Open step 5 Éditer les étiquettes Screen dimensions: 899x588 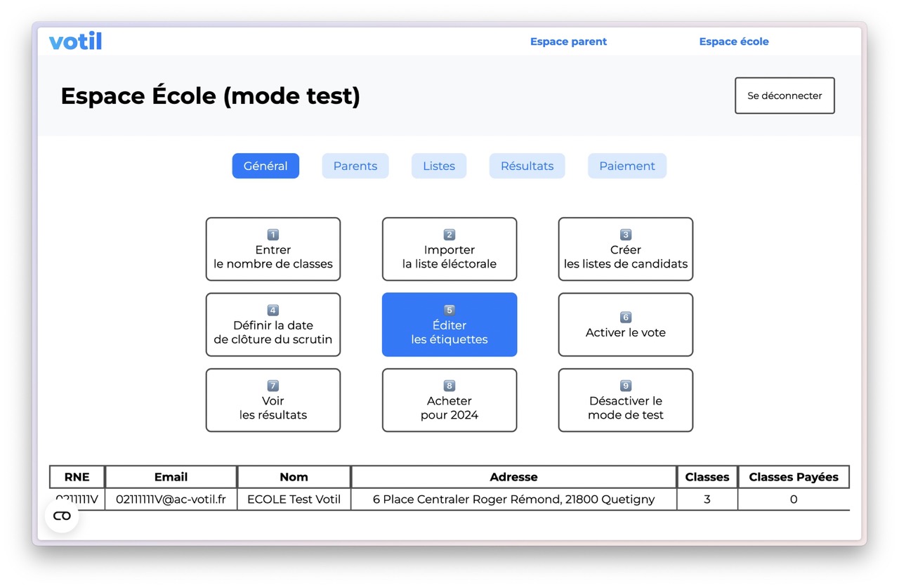(449, 325)
